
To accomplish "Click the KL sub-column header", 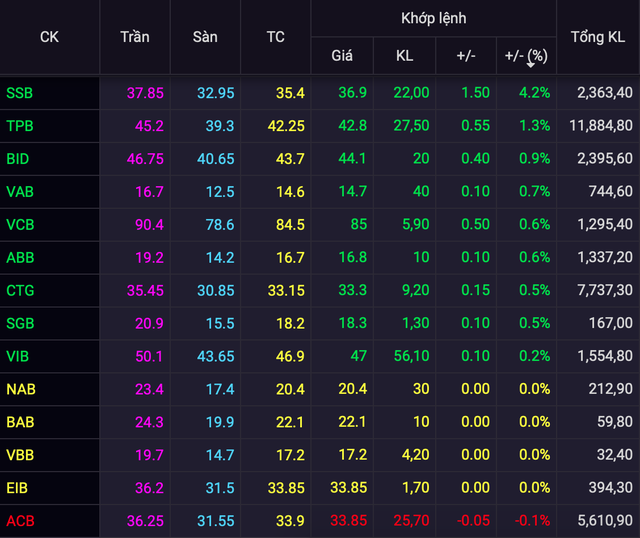I will pyautogui.click(x=404, y=55).
